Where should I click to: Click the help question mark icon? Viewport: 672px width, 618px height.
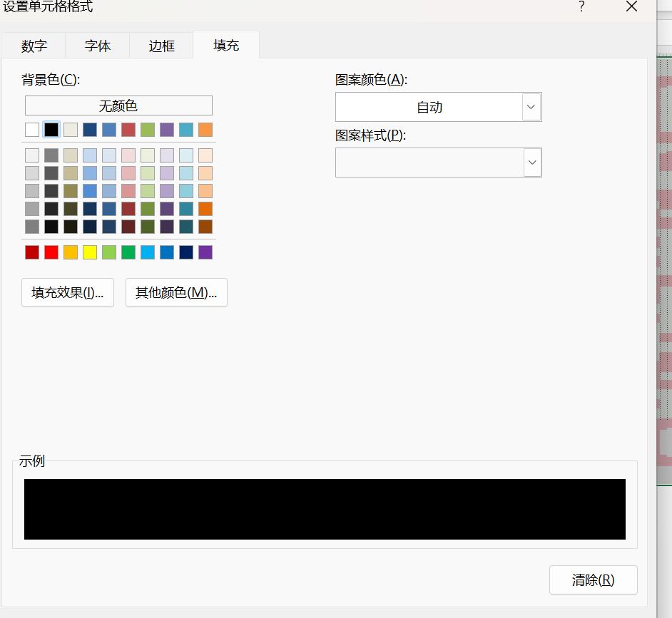click(581, 6)
